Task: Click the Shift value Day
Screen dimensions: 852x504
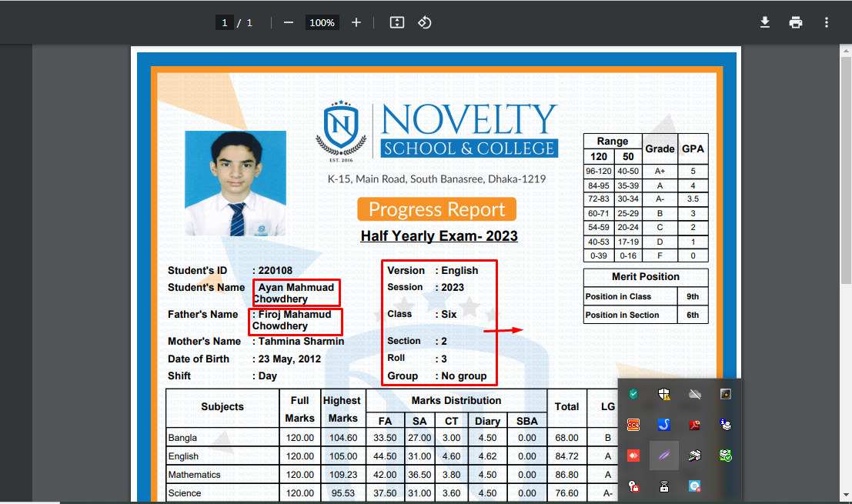Action: 267,375
